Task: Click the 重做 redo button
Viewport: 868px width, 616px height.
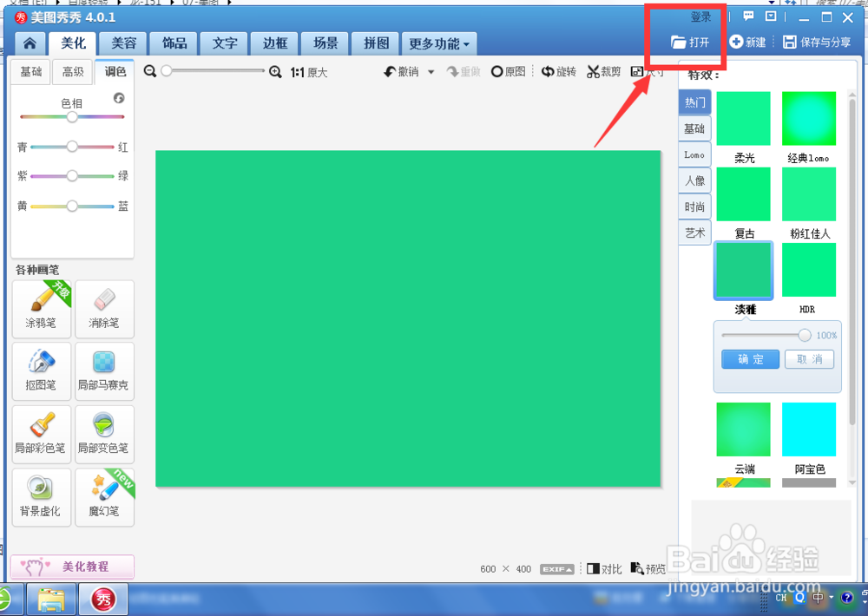Action: pos(464,71)
